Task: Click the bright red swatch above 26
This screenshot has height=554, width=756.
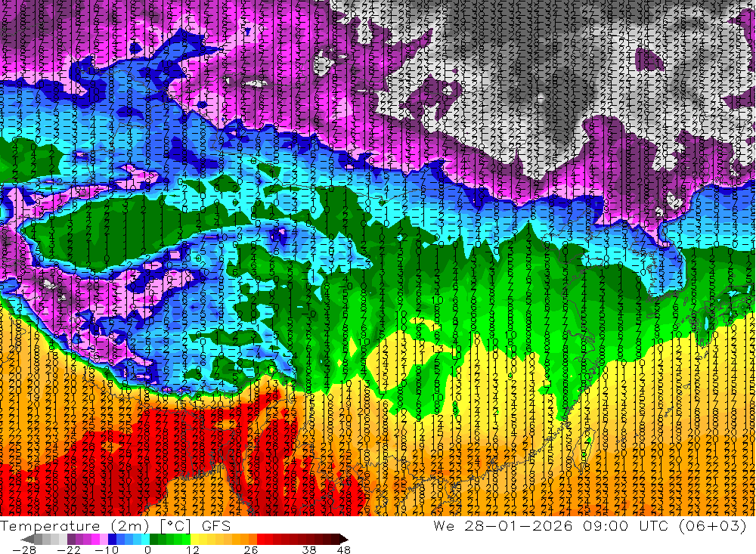Action: (x=262, y=539)
